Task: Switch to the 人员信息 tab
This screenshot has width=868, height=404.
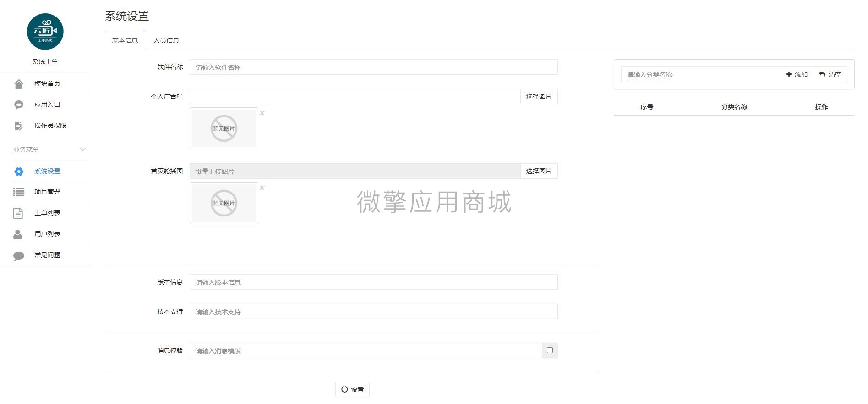Action: pyautogui.click(x=166, y=40)
